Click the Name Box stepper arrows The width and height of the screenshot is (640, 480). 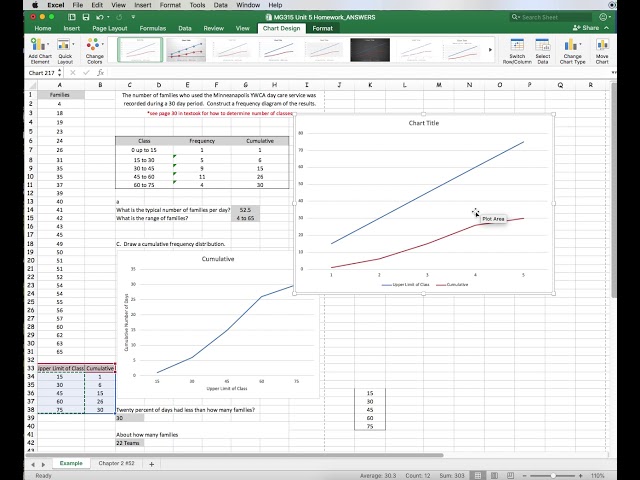point(60,73)
